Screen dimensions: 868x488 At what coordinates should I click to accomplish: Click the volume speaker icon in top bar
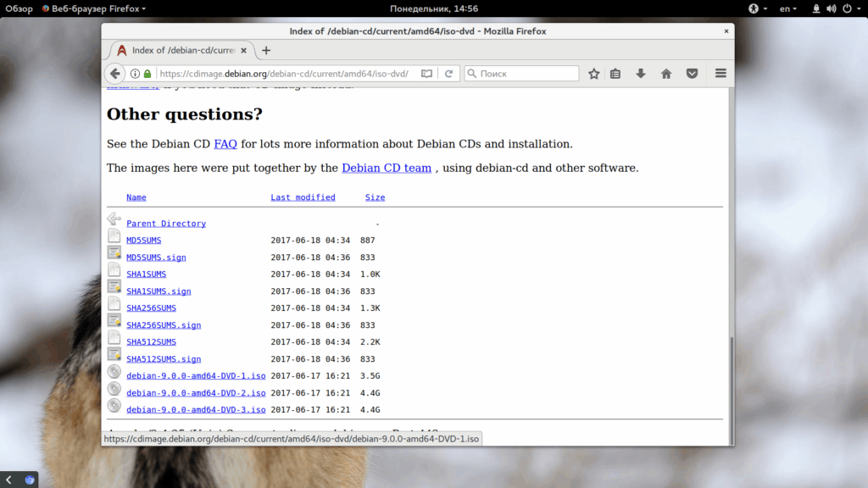[831, 8]
